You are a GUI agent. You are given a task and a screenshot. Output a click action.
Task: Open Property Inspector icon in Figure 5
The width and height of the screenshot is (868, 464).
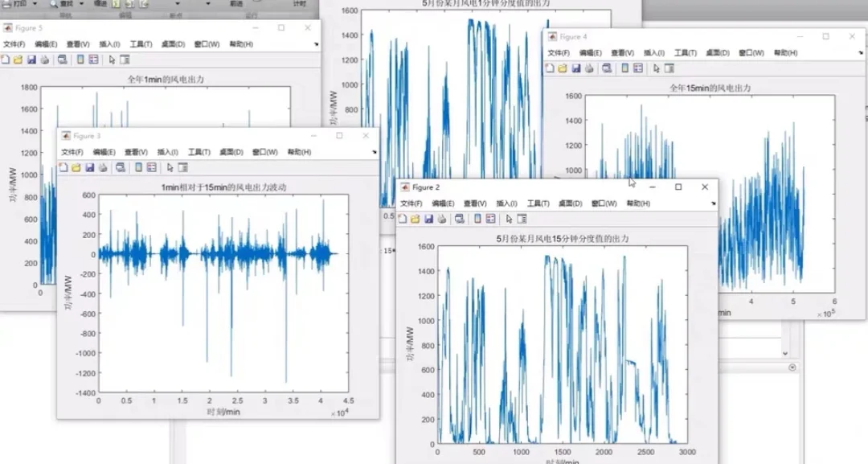(125, 60)
